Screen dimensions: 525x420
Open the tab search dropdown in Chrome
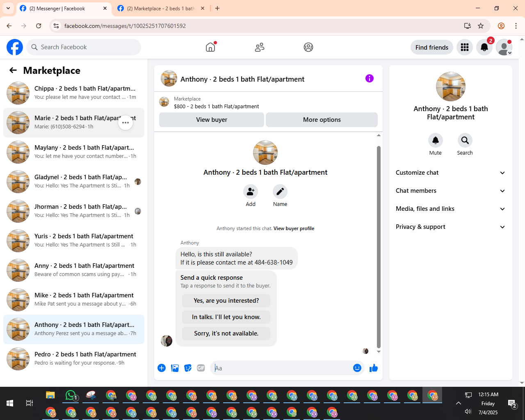[8, 8]
